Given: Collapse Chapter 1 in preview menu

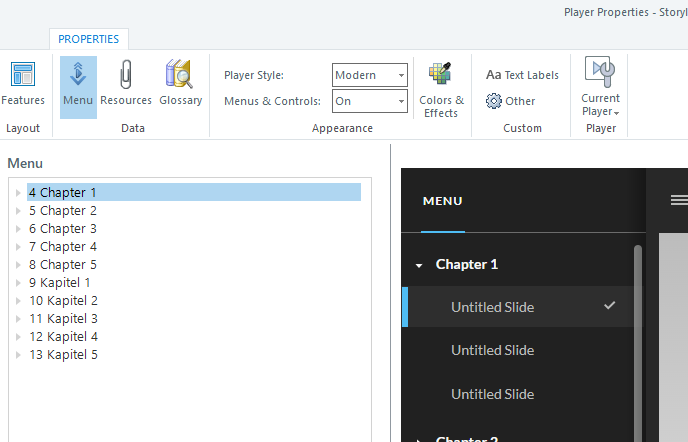Looking at the screenshot, I should click(419, 266).
